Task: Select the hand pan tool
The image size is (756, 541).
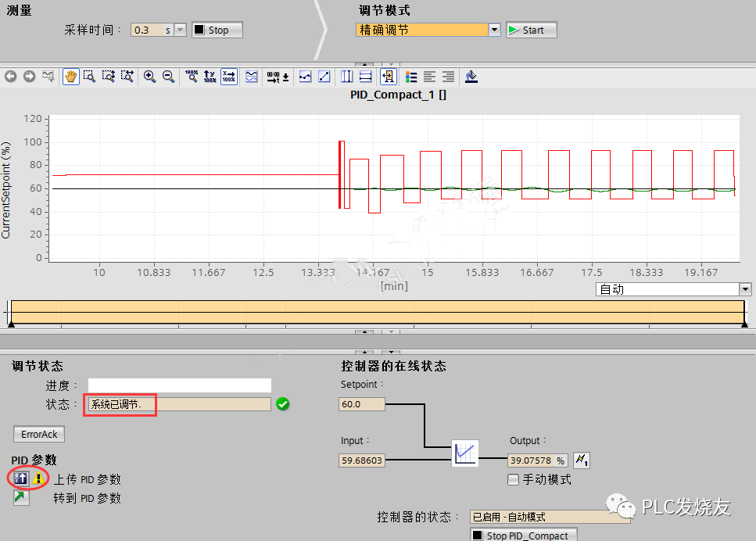Action: tap(71, 77)
